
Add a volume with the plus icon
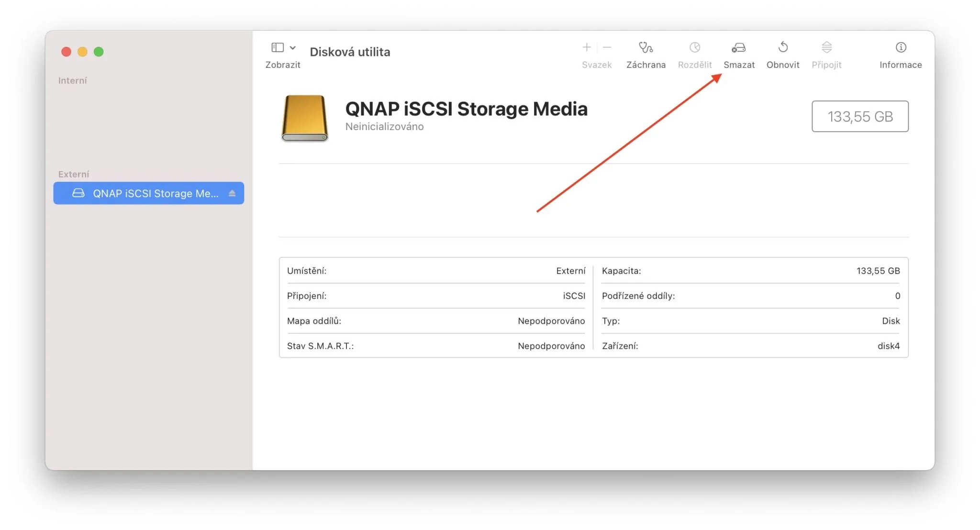click(x=586, y=47)
